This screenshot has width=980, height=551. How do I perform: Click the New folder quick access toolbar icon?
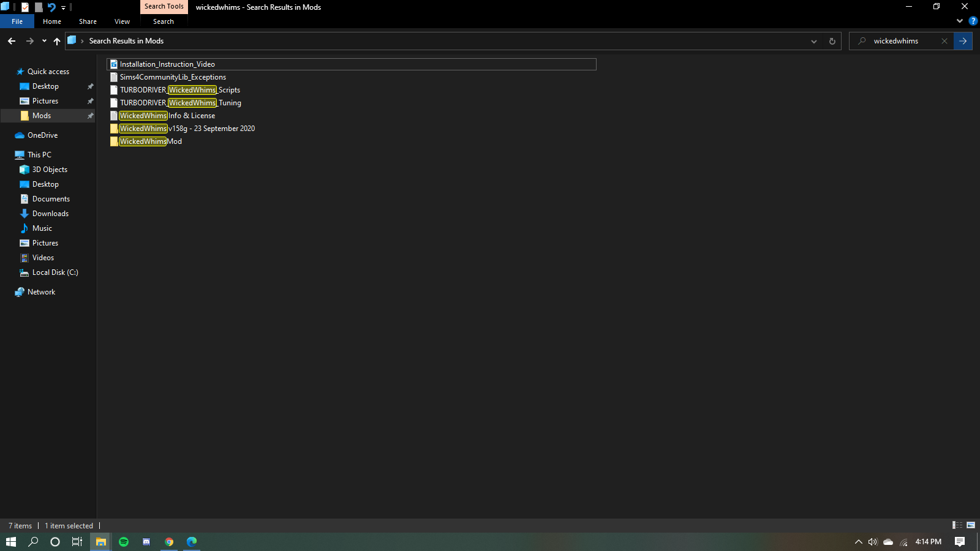[x=39, y=7]
